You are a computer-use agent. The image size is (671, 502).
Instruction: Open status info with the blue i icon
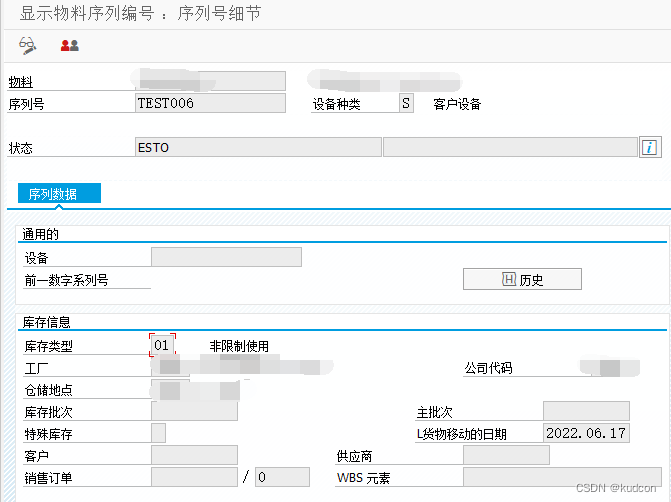pyautogui.click(x=650, y=148)
